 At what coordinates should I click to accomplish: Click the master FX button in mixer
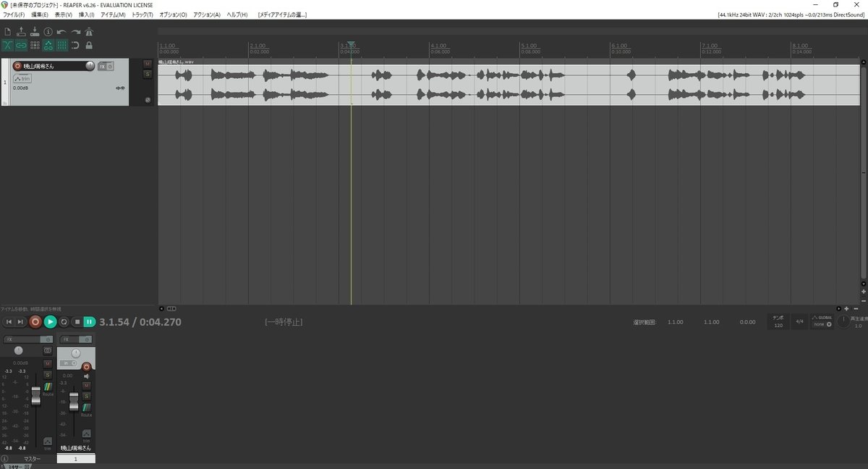point(20,339)
